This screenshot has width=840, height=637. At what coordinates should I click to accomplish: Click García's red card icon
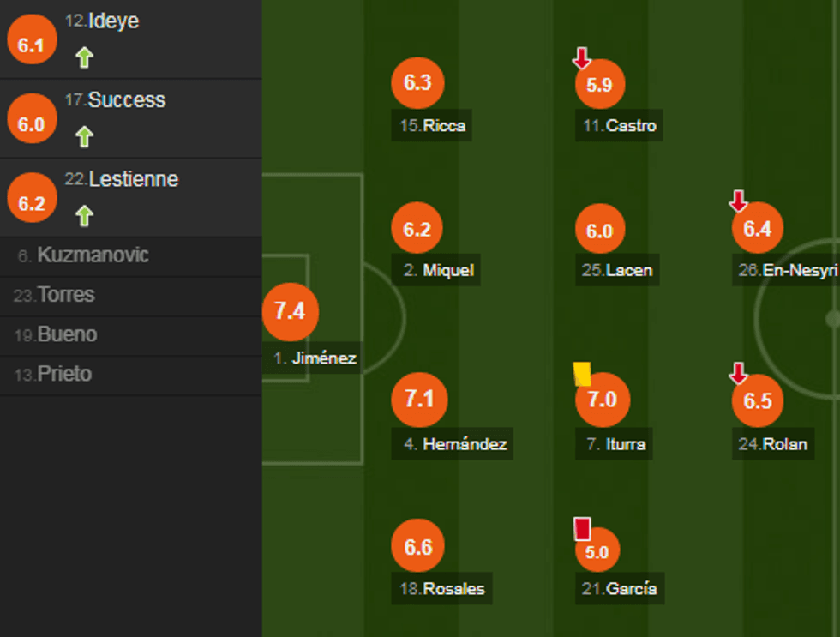point(582,527)
